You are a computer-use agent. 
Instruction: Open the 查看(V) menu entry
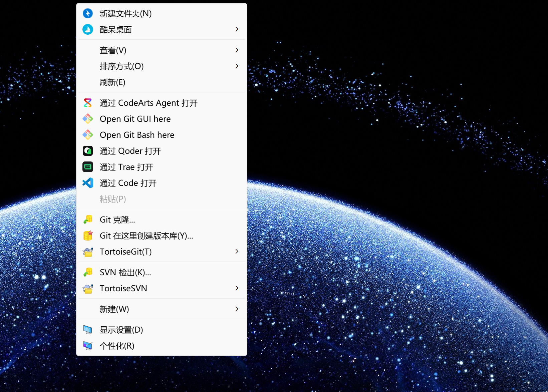(x=162, y=50)
